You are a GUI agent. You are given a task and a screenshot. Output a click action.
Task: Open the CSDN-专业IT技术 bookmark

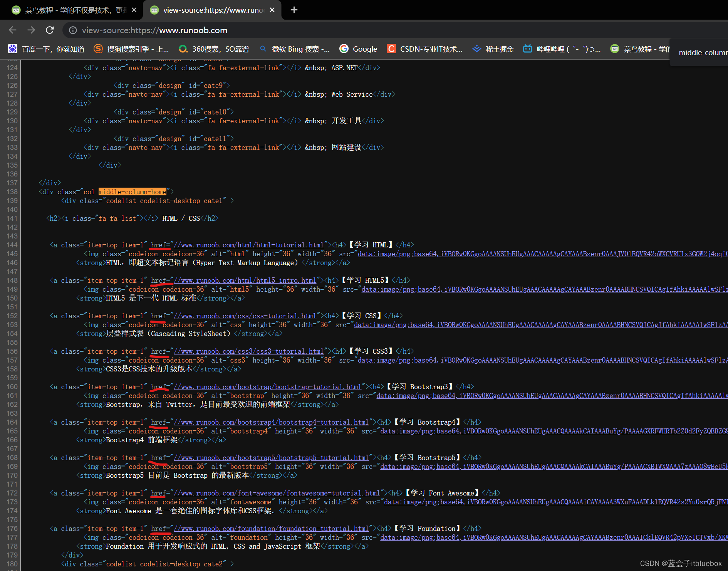point(424,49)
